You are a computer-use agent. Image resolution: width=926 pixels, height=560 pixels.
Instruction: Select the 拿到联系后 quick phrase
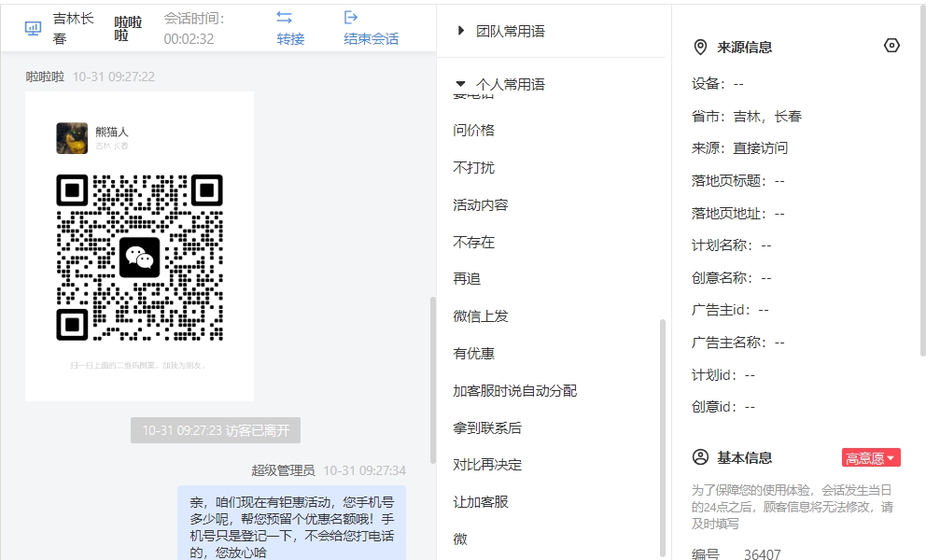point(487,427)
